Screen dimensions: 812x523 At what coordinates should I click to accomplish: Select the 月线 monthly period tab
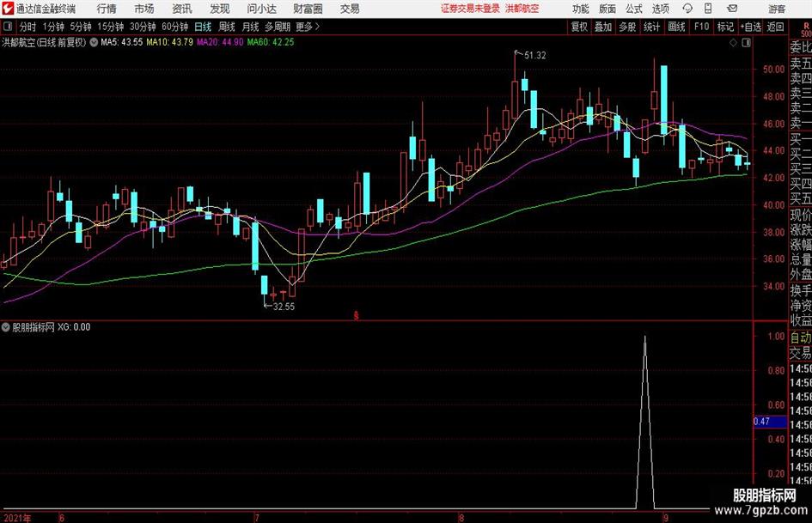pos(250,27)
